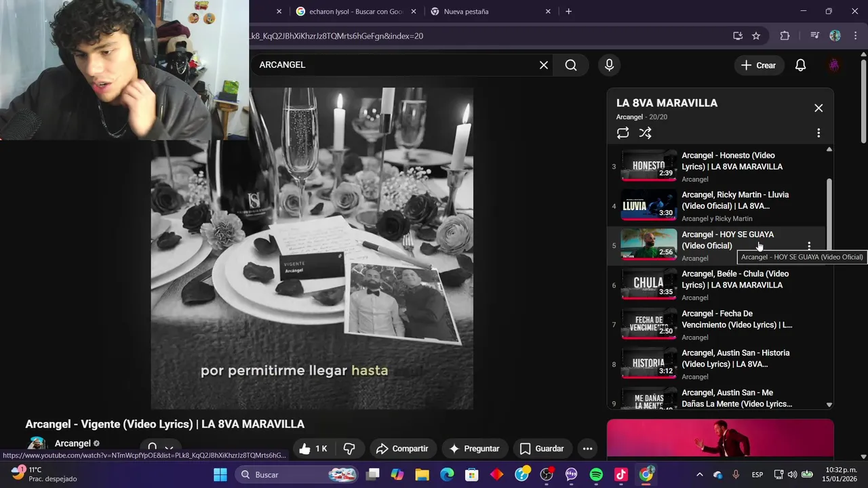This screenshot has height=488, width=868.
Task: Bookmark this page with star icon
Action: click(x=756, y=36)
